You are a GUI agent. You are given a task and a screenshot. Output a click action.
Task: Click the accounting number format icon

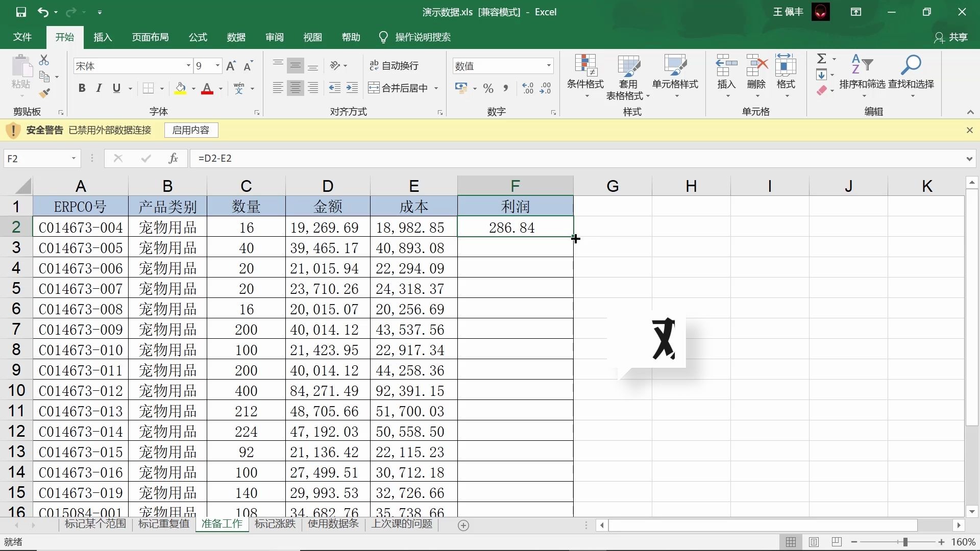tap(461, 88)
